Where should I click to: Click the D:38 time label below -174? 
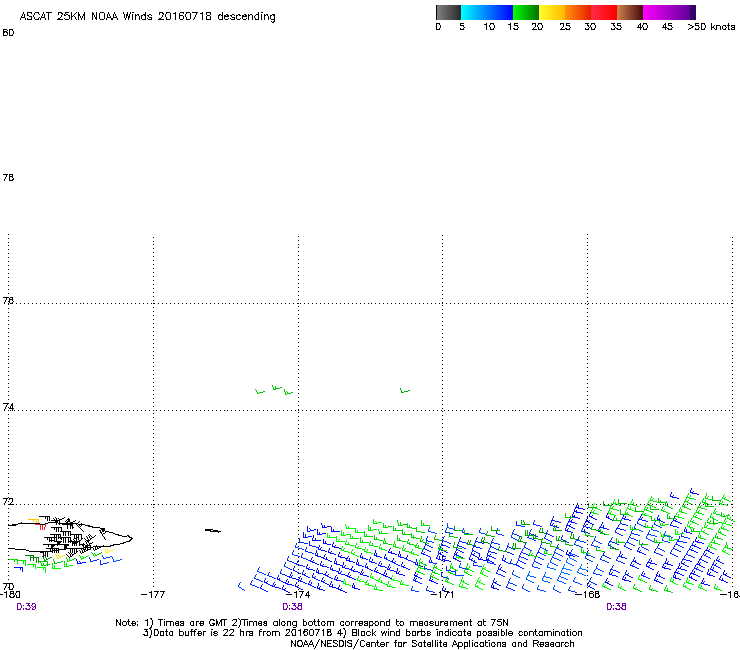pos(293,607)
